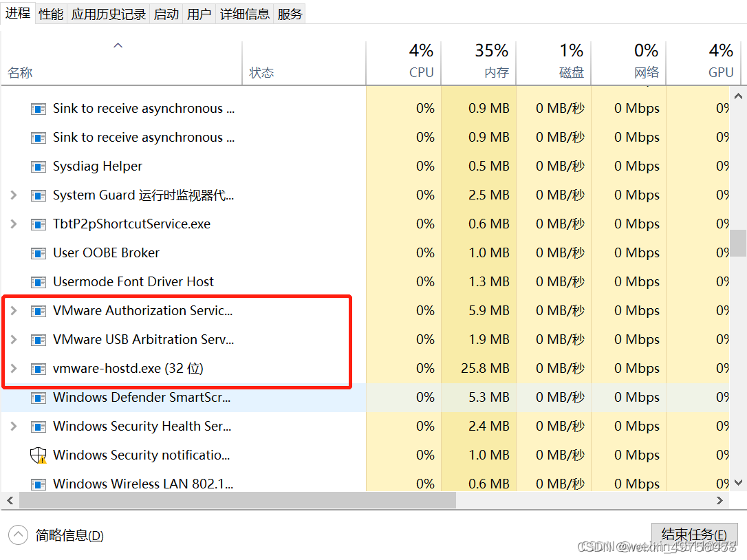The height and width of the screenshot is (560, 747).
Task: Click the 结束任务 button
Action: pos(694,535)
